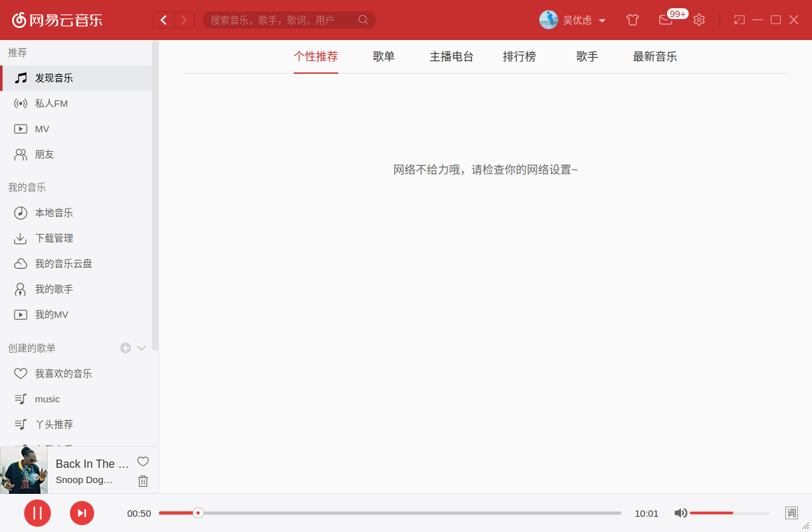Switch to the 排行榜 tab
This screenshot has height=532, width=812.
point(519,57)
